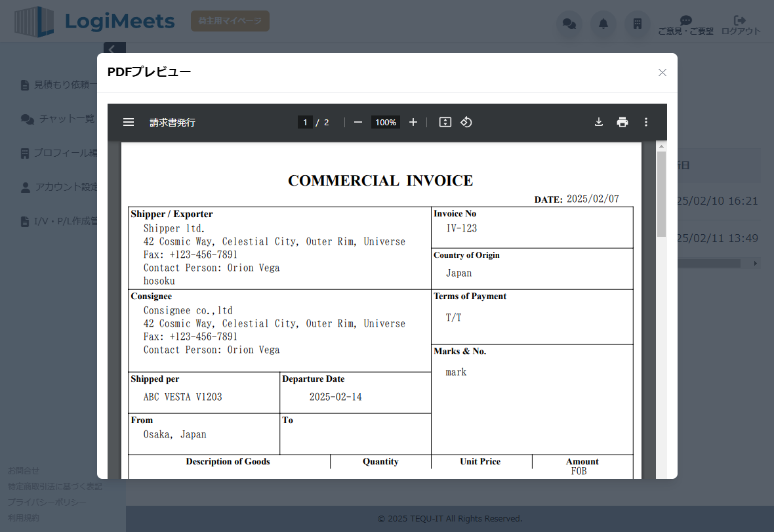Viewport: 774px width, 532px height.
Task: Click the 100% zoom level field
Action: tap(386, 122)
